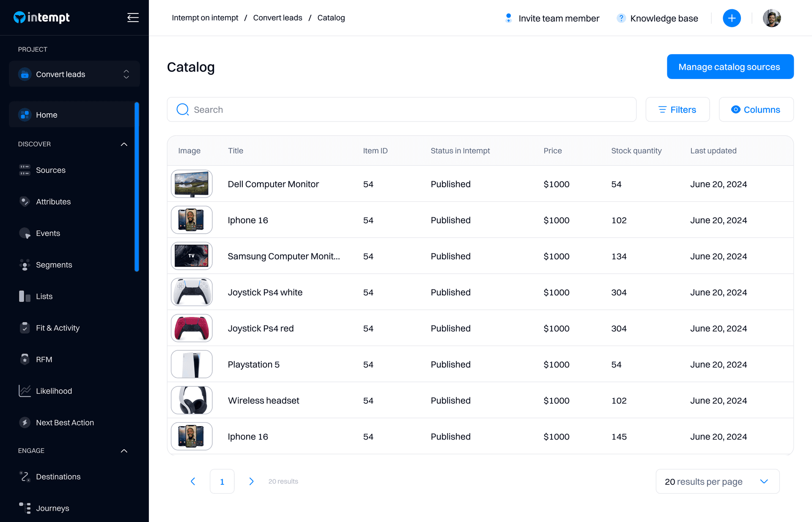
Task: Open the Dell Computer Monitor thumbnail
Action: click(192, 184)
